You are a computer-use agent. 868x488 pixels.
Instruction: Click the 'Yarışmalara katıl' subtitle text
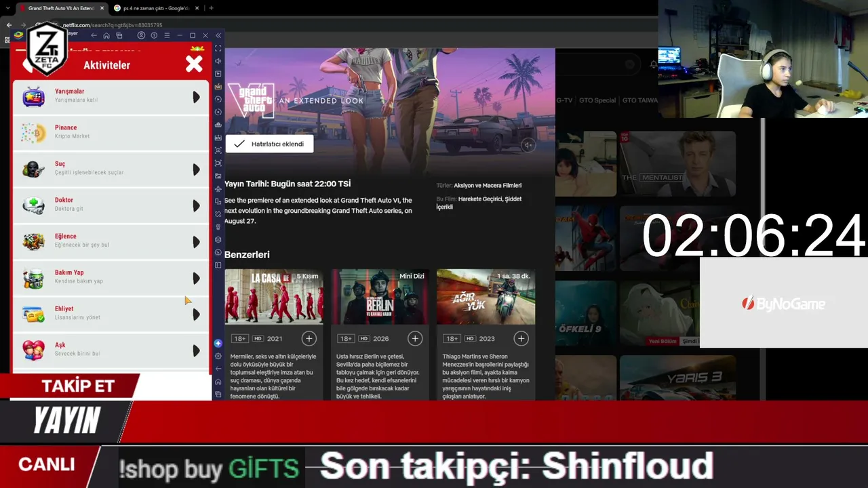[x=77, y=100]
